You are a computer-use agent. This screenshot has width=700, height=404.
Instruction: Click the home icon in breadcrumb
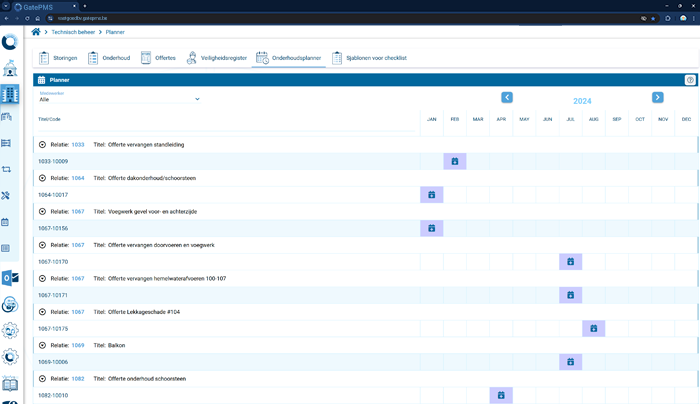tap(36, 33)
